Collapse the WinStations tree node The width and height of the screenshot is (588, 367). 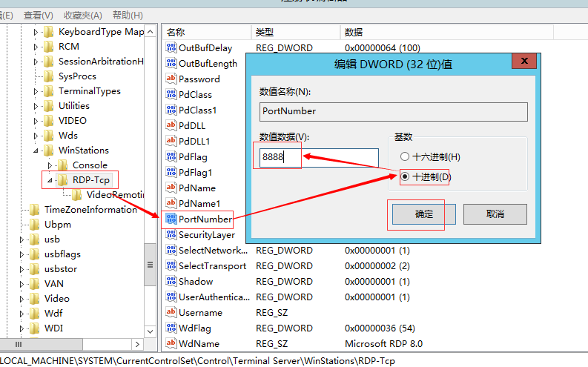pos(36,151)
